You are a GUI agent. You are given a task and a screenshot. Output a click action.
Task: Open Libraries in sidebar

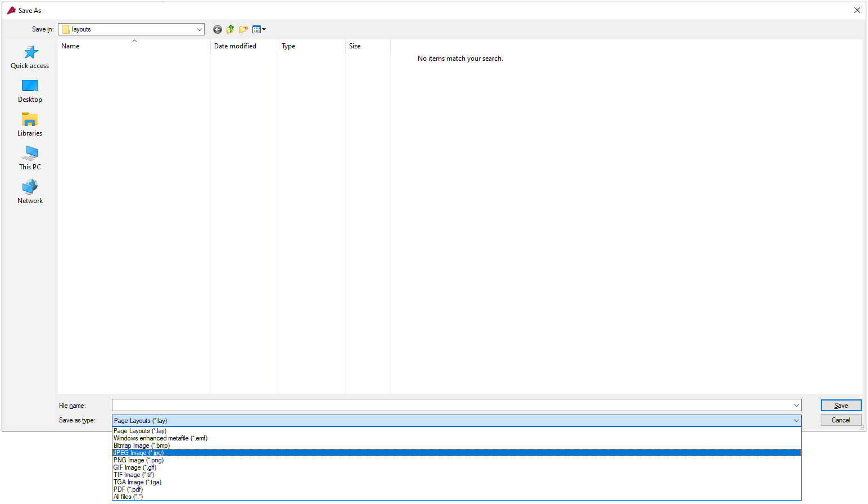pyautogui.click(x=30, y=125)
